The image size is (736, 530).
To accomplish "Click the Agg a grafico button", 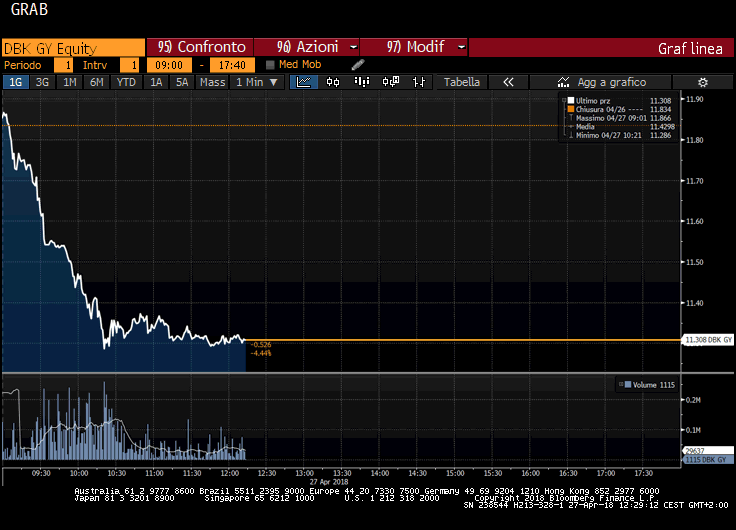I will (x=601, y=82).
